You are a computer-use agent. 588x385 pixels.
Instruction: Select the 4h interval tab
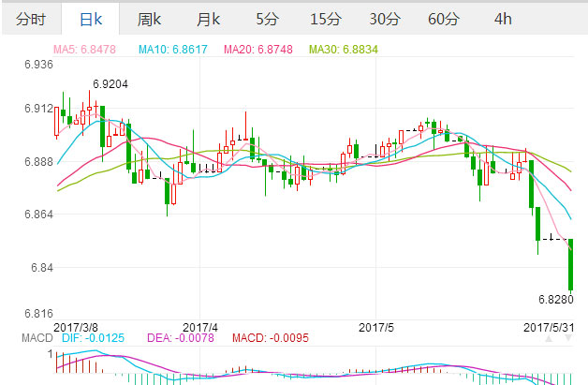pyautogui.click(x=503, y=19)
